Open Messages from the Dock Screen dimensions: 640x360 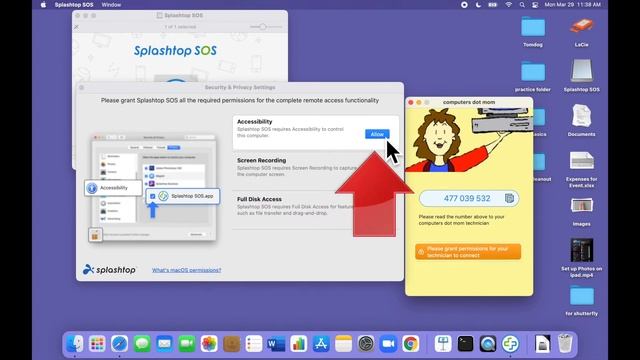(x=142, y=344)
